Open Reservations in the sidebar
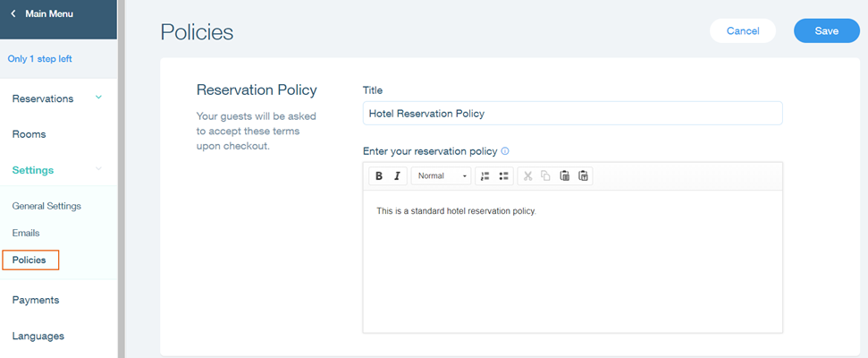 (x=43, y=98)
